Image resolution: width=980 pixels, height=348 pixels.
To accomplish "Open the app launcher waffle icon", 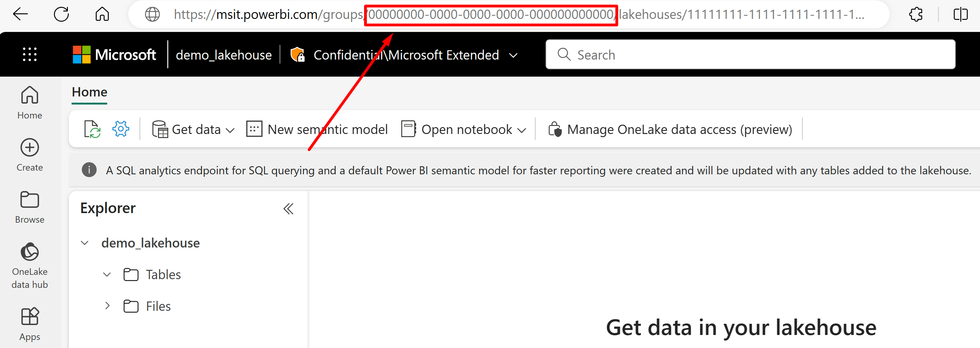I will point(30,55).
